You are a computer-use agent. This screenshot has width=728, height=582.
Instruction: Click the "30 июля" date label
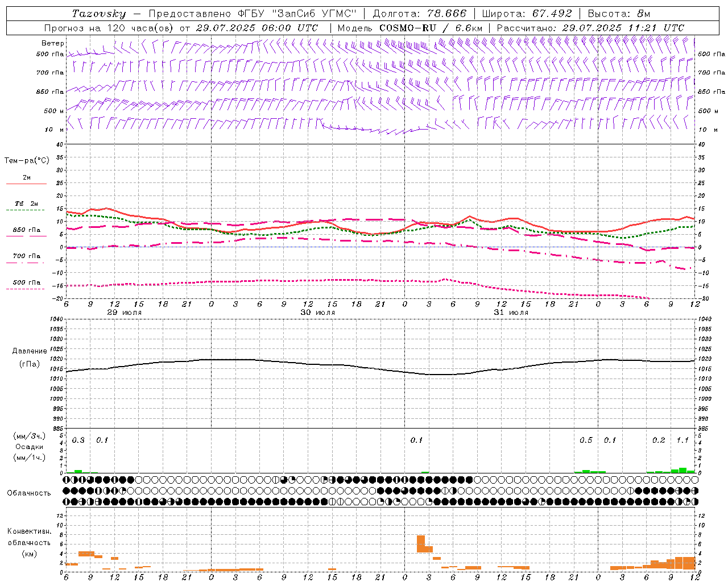[x=318, y=313]
